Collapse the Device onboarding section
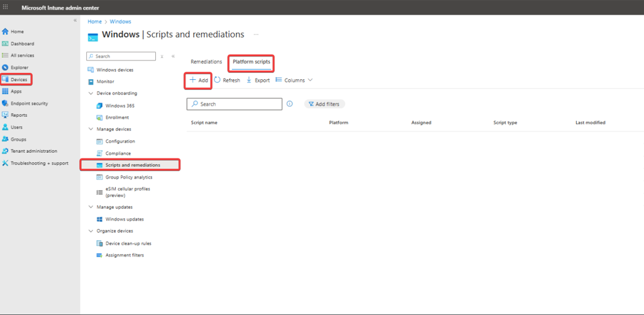 coord(91,93)
